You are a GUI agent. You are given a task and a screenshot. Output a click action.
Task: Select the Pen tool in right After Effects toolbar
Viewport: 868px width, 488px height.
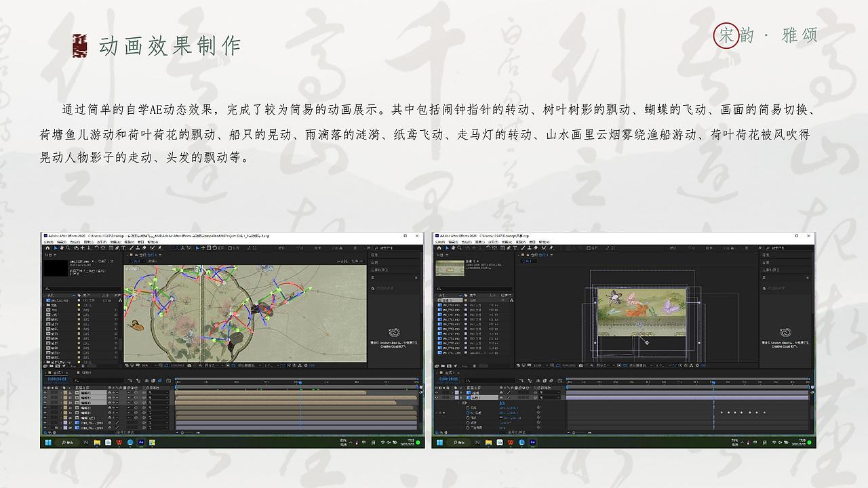click(x=509, y=248)
